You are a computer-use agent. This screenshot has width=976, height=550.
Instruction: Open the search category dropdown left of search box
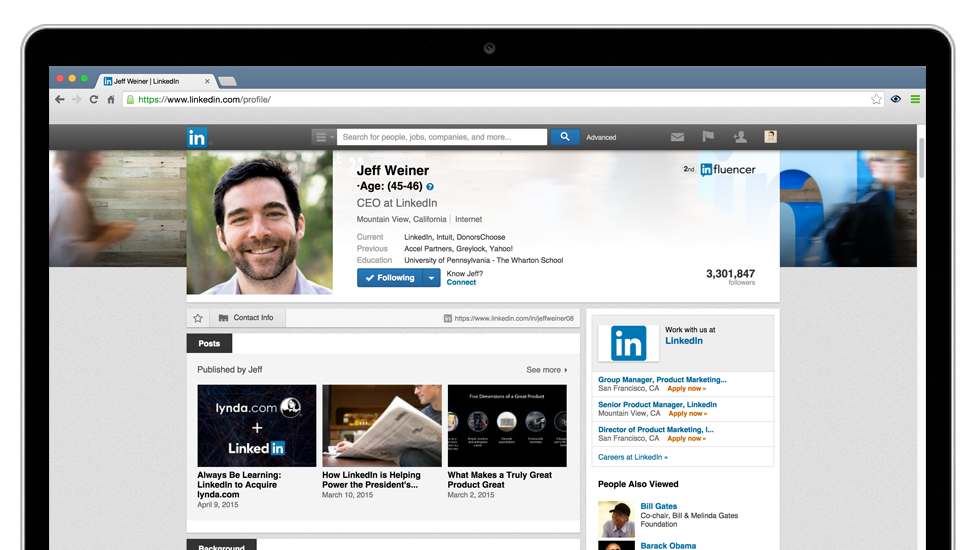(323, 137)
